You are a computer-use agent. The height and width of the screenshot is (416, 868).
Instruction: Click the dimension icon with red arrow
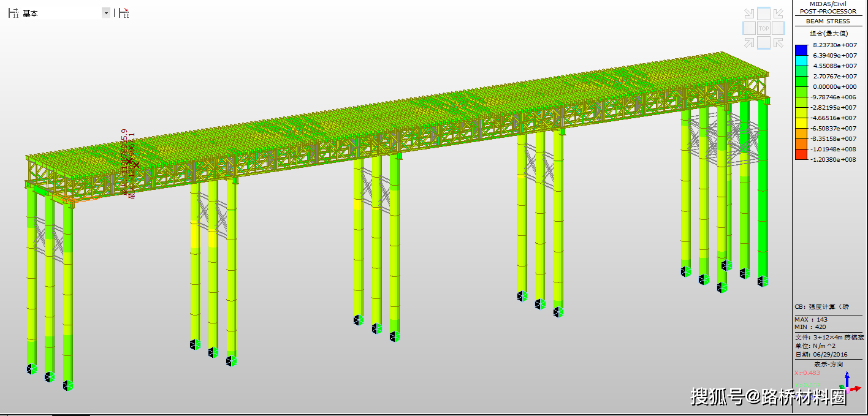(124, 13)
